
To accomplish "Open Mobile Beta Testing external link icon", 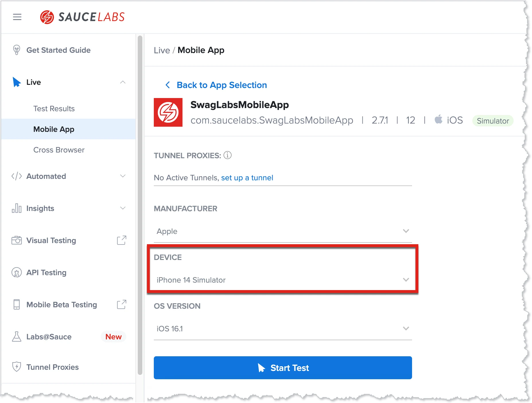I will (x=122, y=304).
